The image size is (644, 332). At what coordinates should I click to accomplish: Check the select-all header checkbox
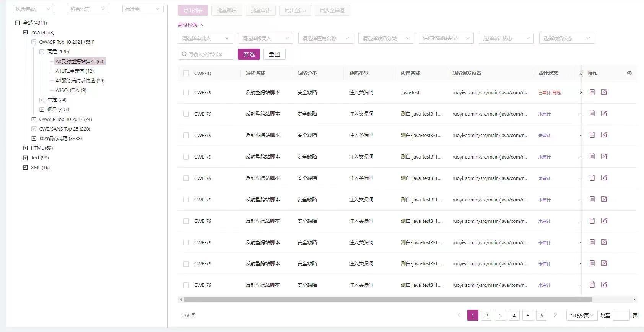point(186,74)
